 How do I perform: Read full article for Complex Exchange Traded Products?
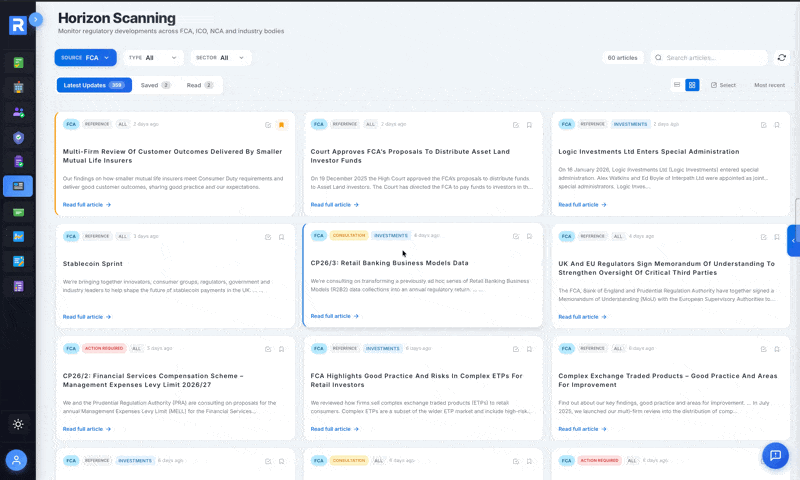tap(582, 429)
